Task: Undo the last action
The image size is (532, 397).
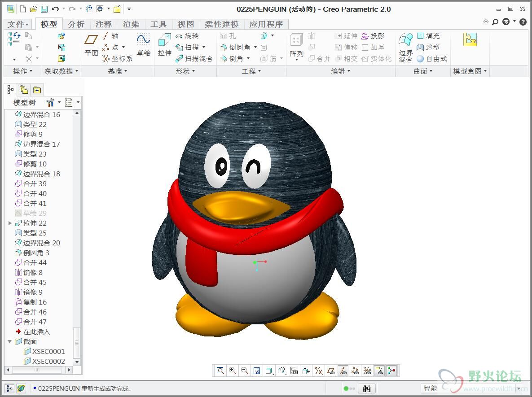Action: tap(55, 9)
